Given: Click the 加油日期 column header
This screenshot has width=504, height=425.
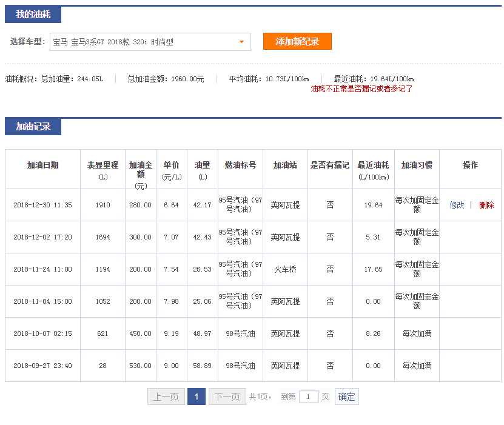Looking at the screenshot, I should point(42,166).
